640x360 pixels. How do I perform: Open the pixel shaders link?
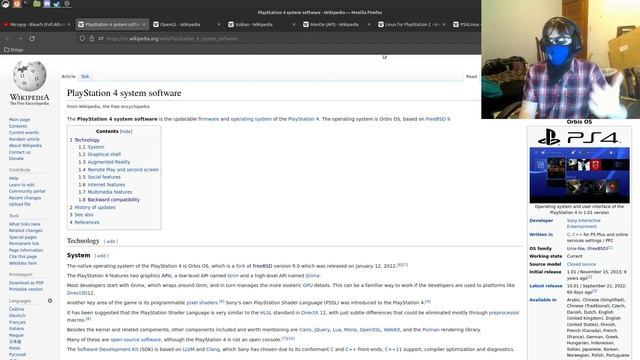tap(202, 303)
